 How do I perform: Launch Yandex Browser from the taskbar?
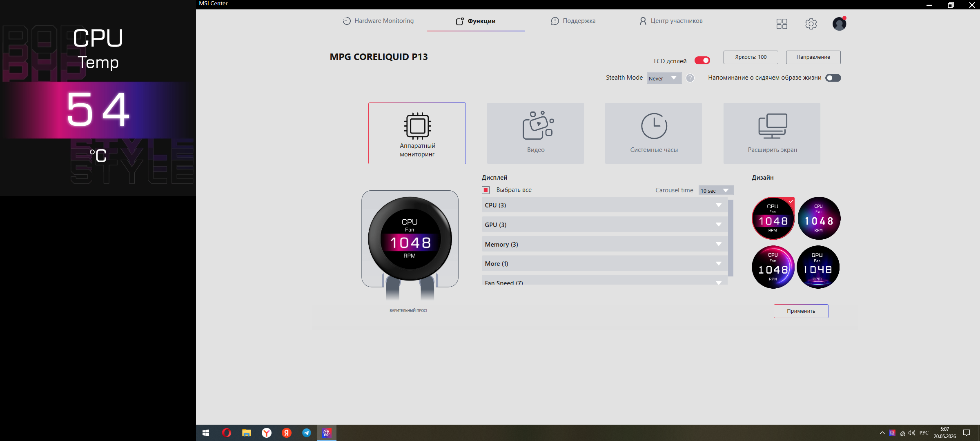point(266,433)
